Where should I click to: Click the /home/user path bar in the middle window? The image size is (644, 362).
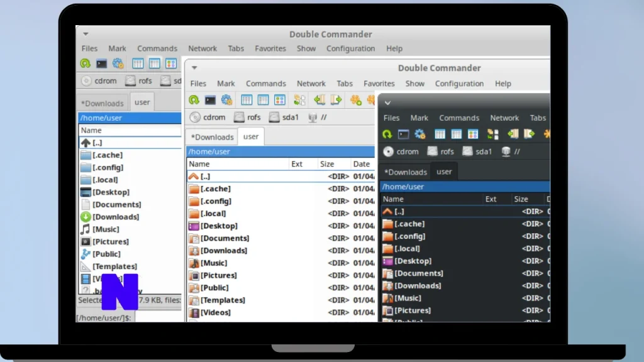tap(280, 151)
